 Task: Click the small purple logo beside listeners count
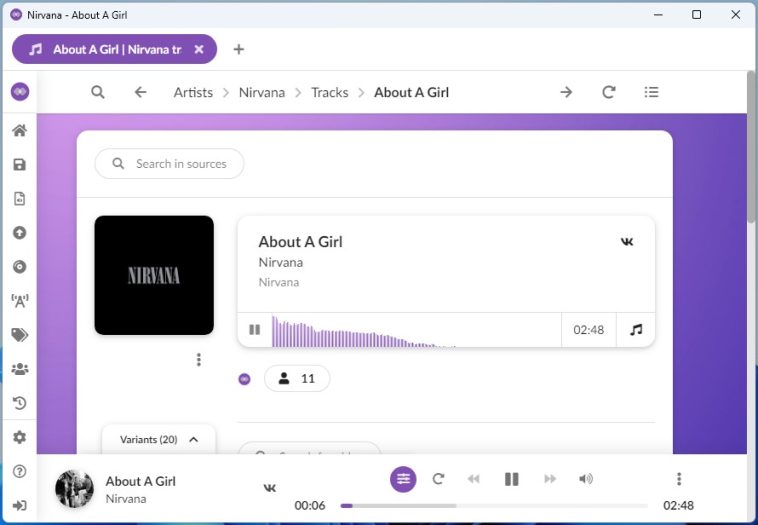[x=245, y=379]
